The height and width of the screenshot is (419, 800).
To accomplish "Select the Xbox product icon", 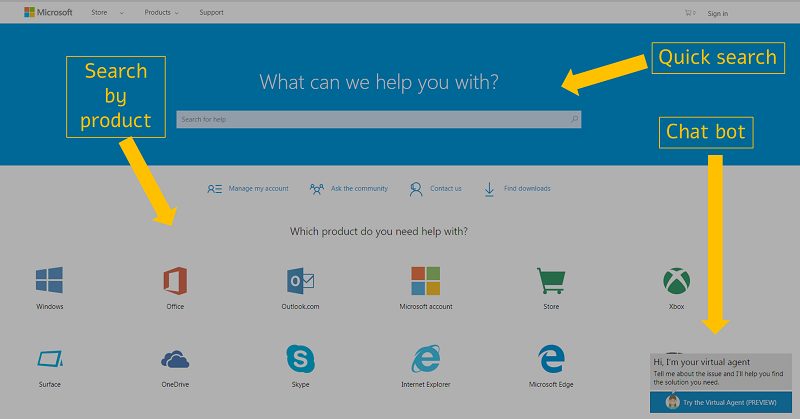I will tap(677, 281).
